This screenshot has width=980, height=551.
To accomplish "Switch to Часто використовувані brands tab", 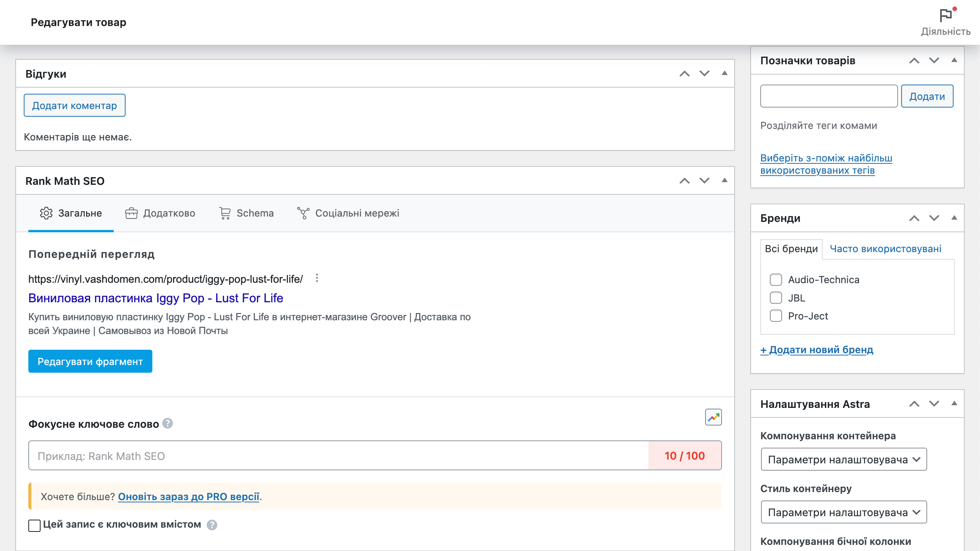I will click(x=885, y=249).
